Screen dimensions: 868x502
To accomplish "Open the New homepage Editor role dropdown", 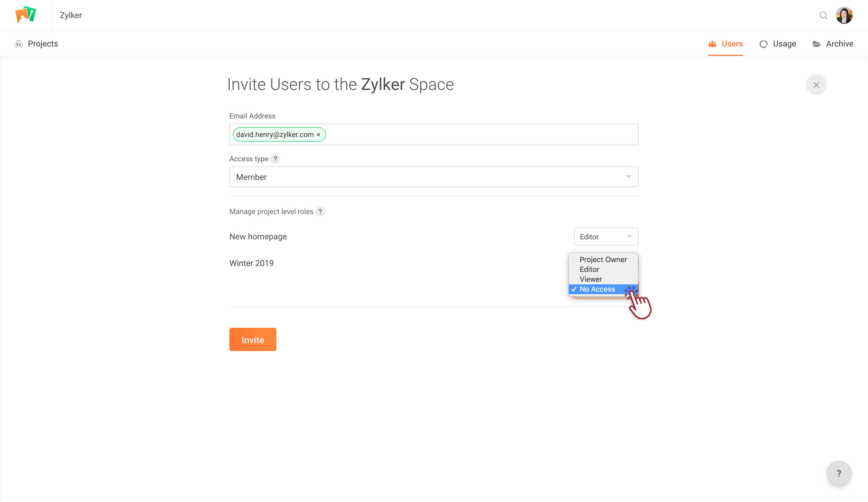I will tap(606, 237).
